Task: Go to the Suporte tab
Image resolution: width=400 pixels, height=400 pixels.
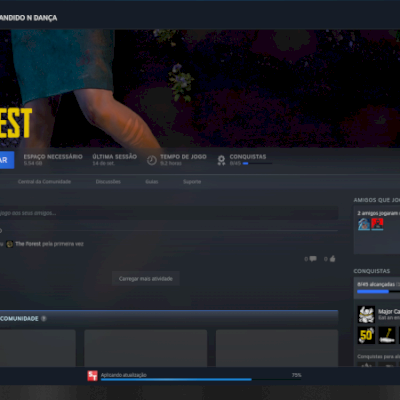Action: tap(192, 182)
